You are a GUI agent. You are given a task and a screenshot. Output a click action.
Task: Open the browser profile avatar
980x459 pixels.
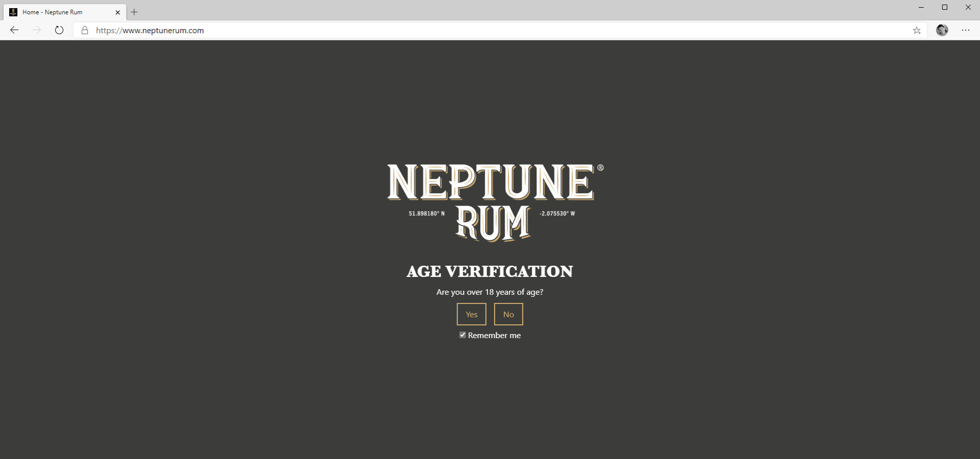click(942, 30)
